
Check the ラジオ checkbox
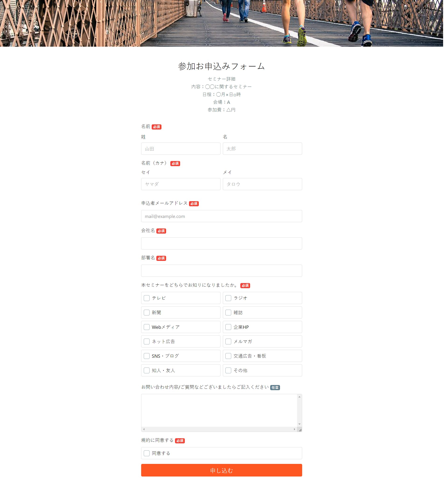coord(228,298)
